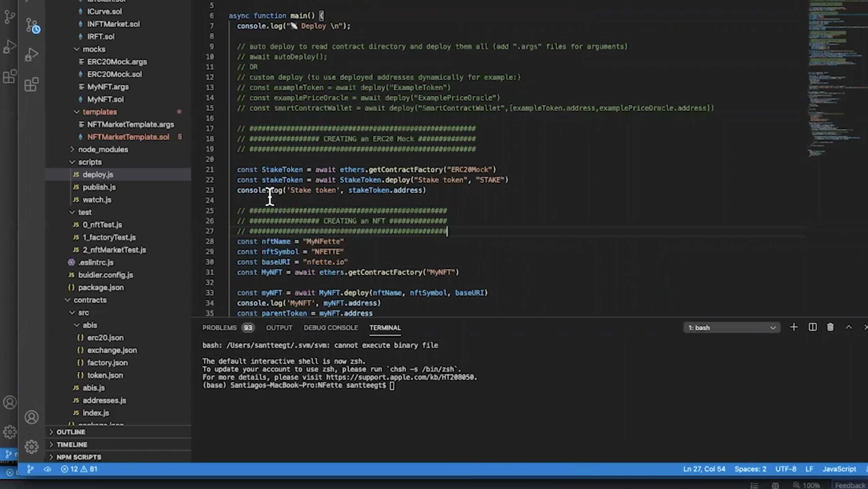The image size is (868, 489).
Task: Open Source Control icon with clock badge
Action: [32, 26]
